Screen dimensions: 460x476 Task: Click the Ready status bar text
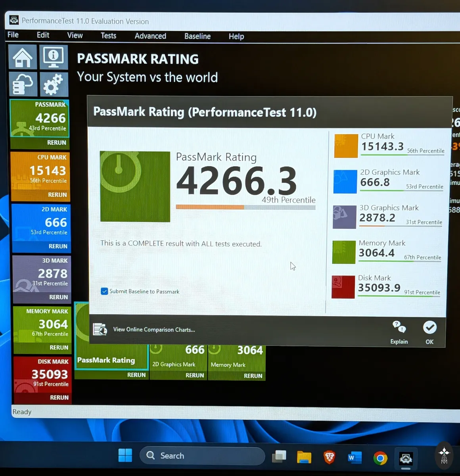point(22,412)
